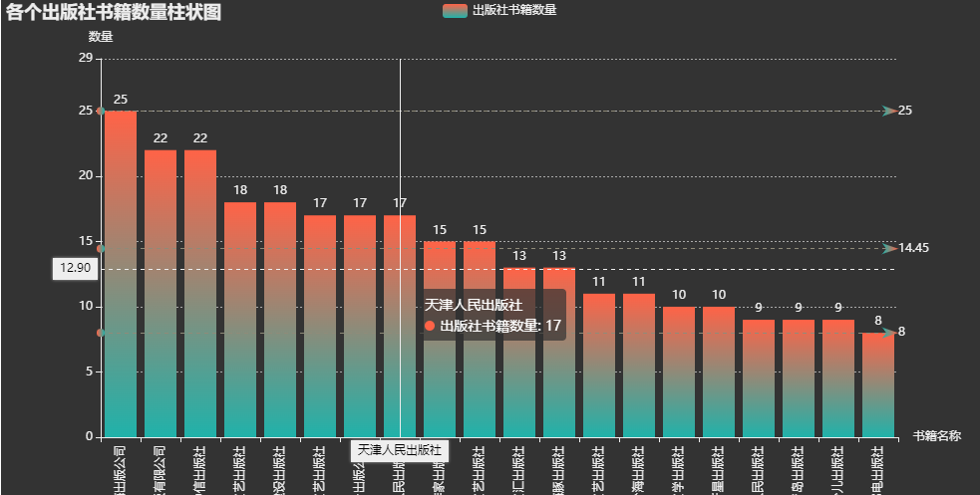The width and height of the screenshot is (980, 495).
Task: Click the start dot of the average line
Action: pyautogui.click(x=101, y=248)
